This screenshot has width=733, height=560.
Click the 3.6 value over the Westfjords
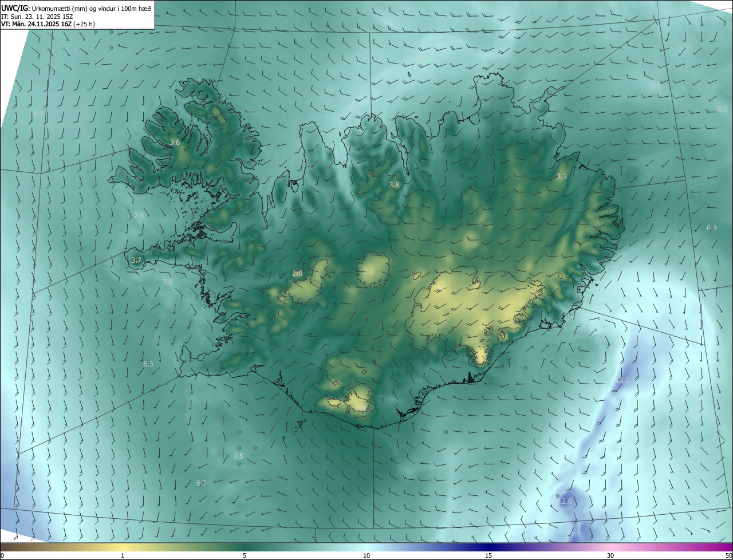tap(175, 142)
